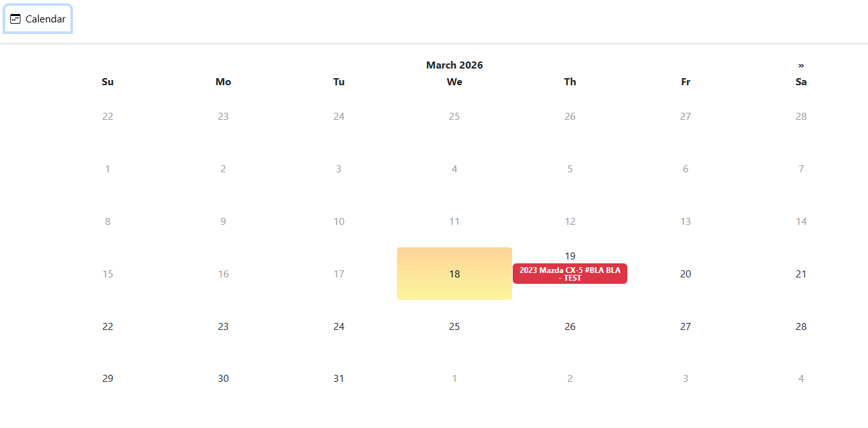This screenshot has width=868, height=428.
Task: Click the We weekday header
Action: (x=454, y=82)
